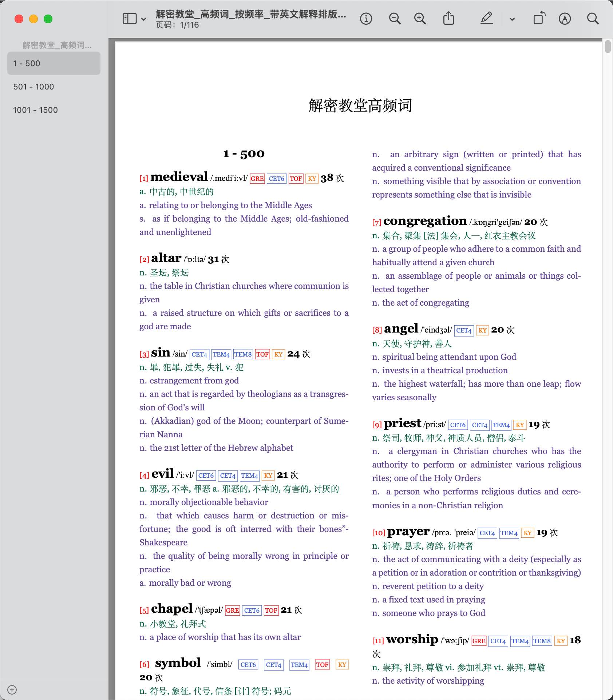The image size is (613, 700).
Task: Click the word 'worship' entry
Action: tap(412, 639)
